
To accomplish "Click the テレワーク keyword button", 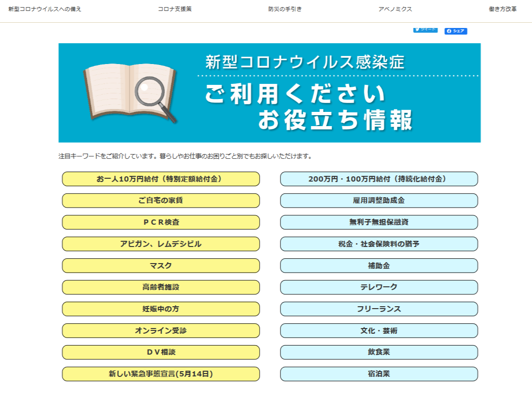I will pyautogui.click(x=379, y=287).
